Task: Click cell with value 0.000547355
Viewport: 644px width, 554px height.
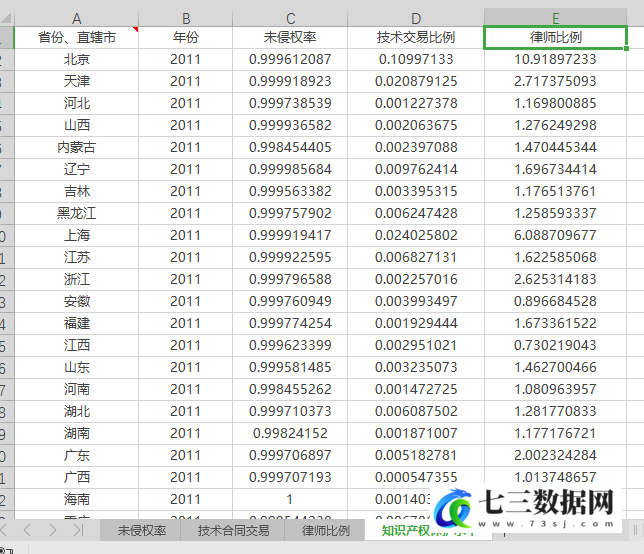Action: point(416,477)
